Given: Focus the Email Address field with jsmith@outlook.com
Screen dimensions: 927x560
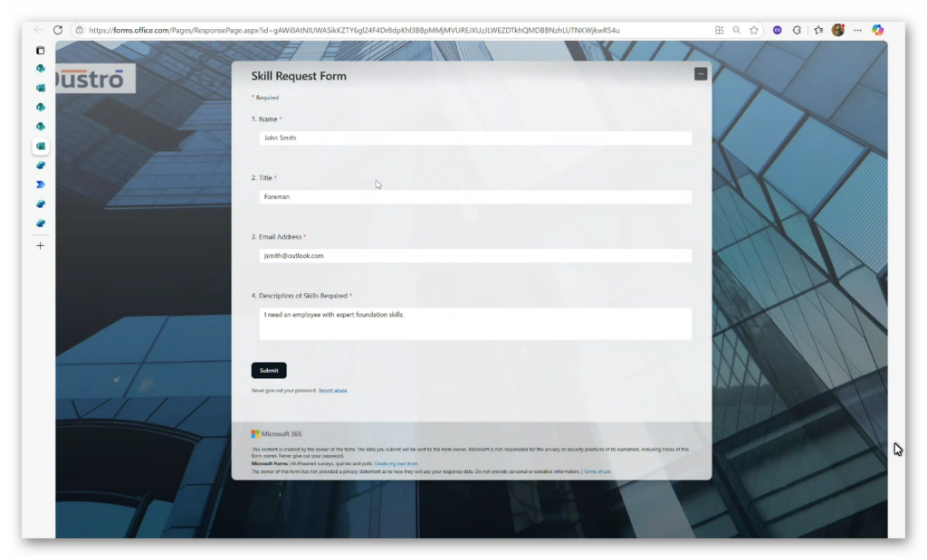Looking at the screenshot, I should 475,256.
